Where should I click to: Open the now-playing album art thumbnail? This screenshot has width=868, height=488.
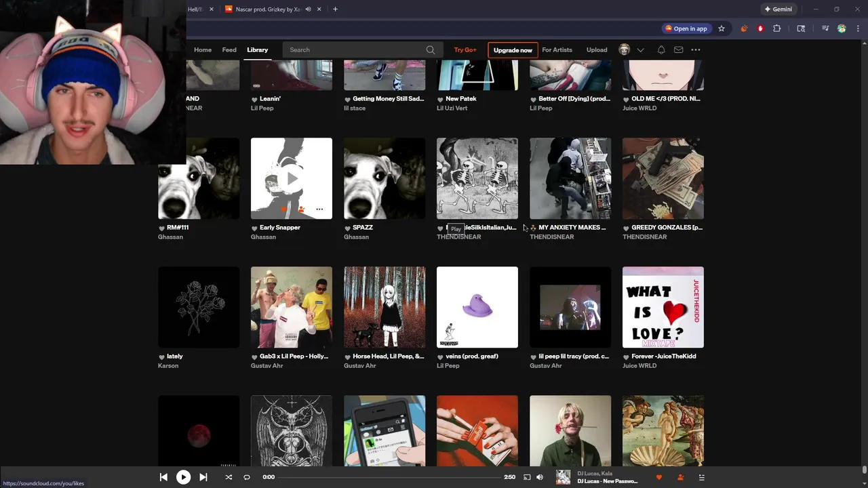click(564, 477)
